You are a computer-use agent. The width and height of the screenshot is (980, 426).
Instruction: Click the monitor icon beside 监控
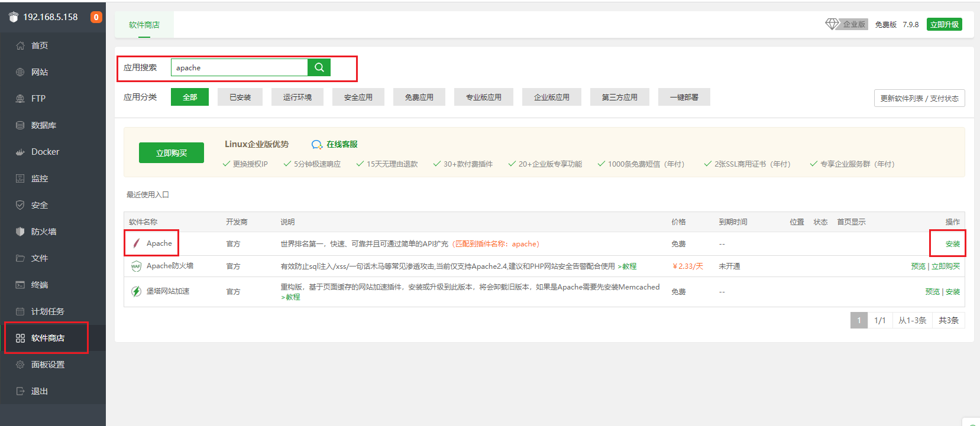[x=20, y=178]
